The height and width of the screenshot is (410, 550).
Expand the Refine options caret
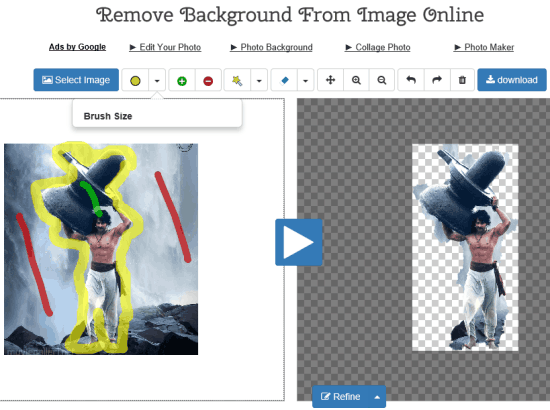[377, 397]
